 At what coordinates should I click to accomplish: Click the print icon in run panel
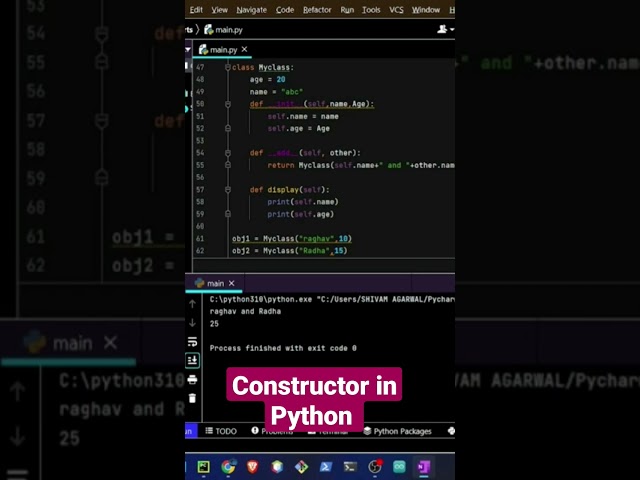pyautogui.click(x=192, y=380)
